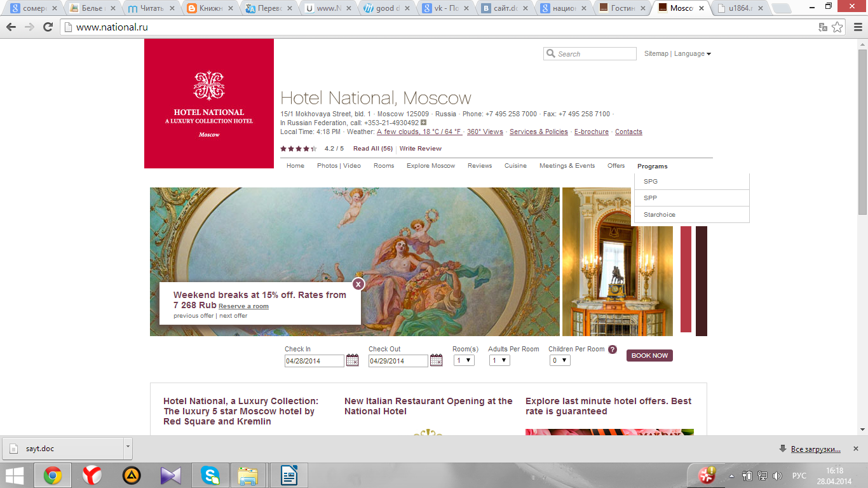Image resolution: width=868 pixels, height=488 pixels.
Task: Click the Check In date field
Action: click(x=315, y=361)
